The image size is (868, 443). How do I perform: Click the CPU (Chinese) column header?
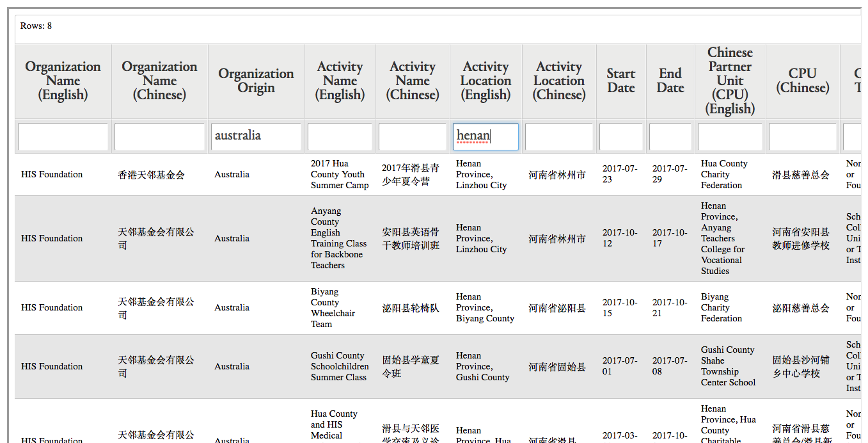pos(802,81)
